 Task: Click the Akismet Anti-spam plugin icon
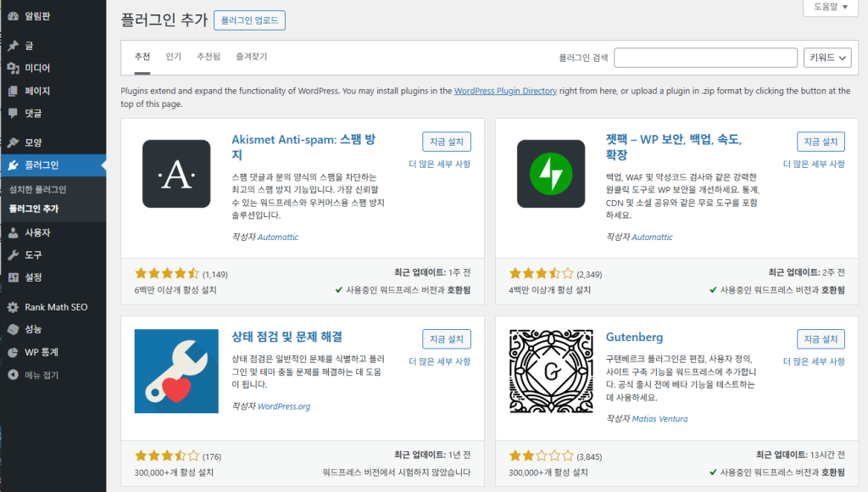tap(176, 174)
